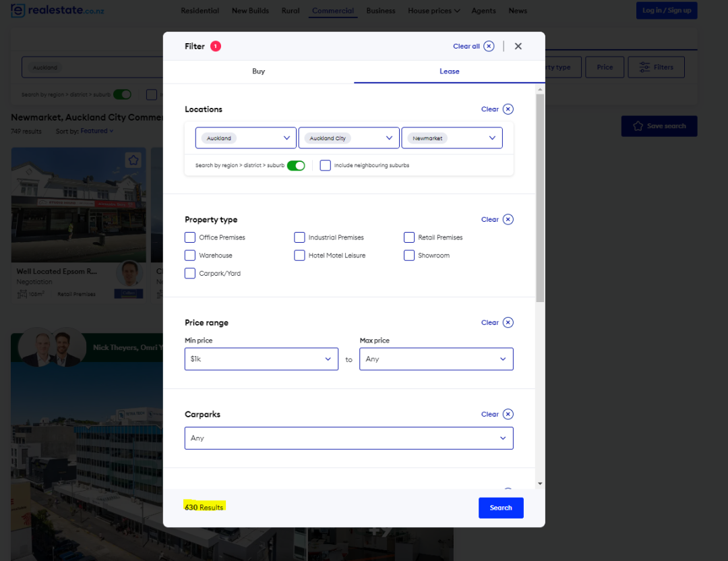Open the Carparks dropdown

348,438
